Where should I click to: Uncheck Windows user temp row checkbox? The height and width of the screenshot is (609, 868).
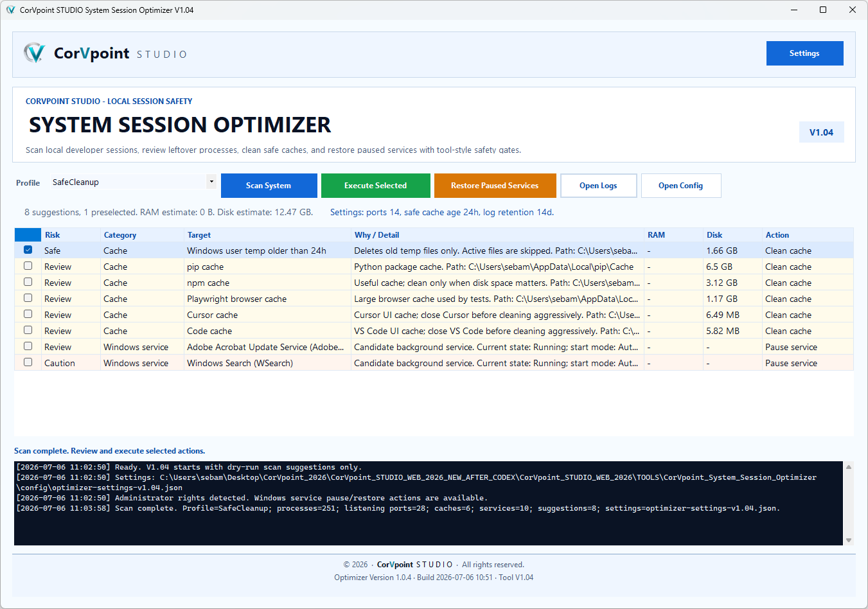pos(28,250)
